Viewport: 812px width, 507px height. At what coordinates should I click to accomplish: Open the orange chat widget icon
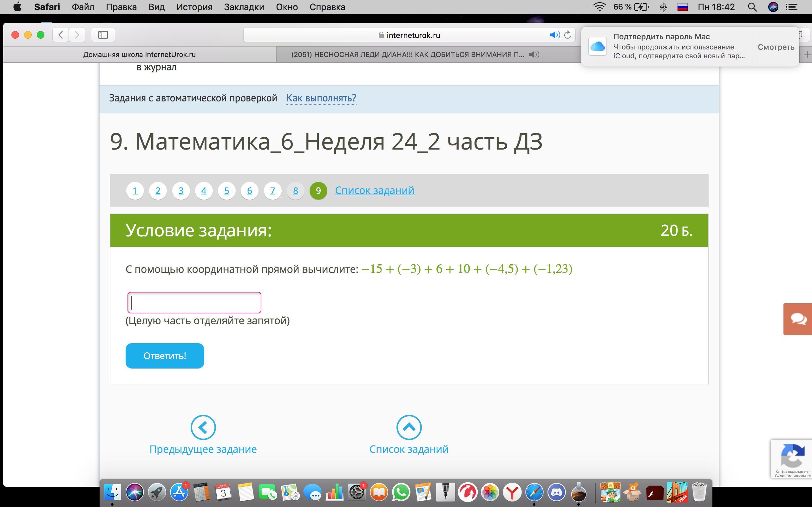click(x=798, y=319)
